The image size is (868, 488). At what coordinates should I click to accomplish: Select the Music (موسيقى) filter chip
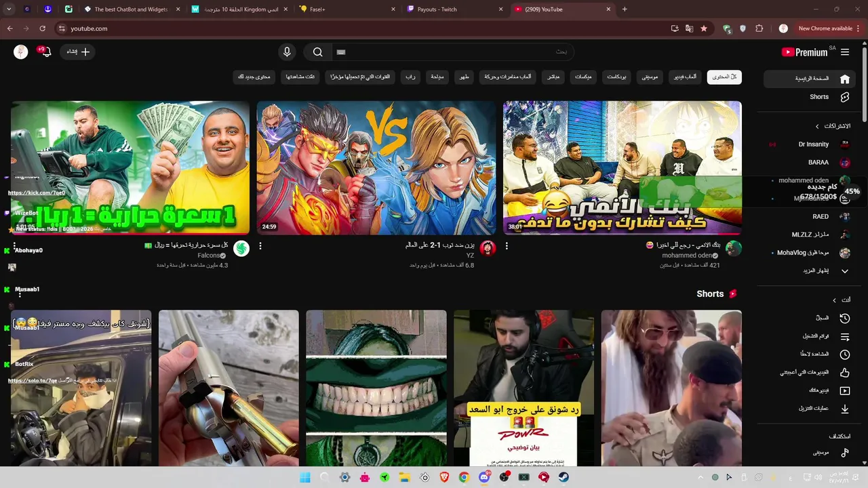click(x=650, y=77)
